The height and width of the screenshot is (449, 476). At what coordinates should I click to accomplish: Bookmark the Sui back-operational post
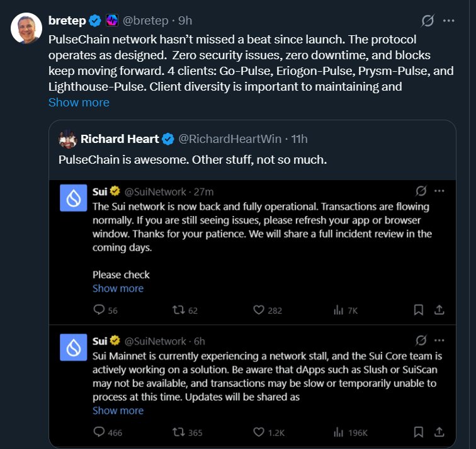(x=419, y=310)
